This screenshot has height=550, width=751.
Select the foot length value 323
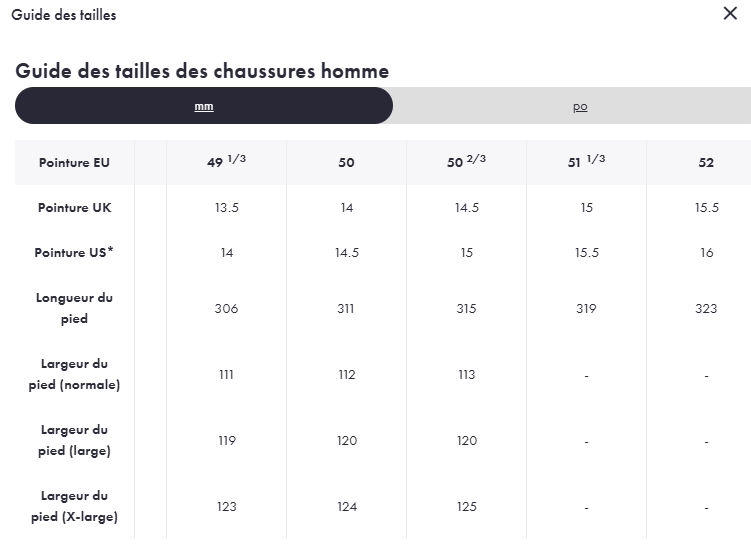coord(706,309)
